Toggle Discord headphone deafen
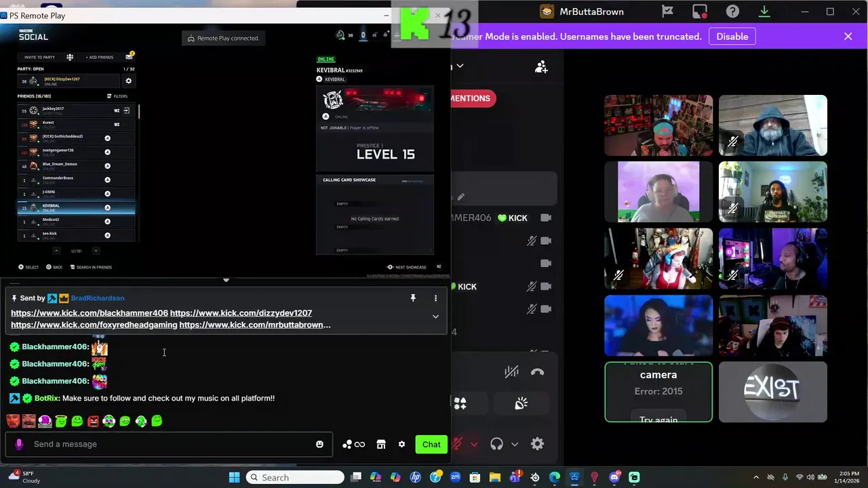The image size is (868, 488). pos(496,444)
